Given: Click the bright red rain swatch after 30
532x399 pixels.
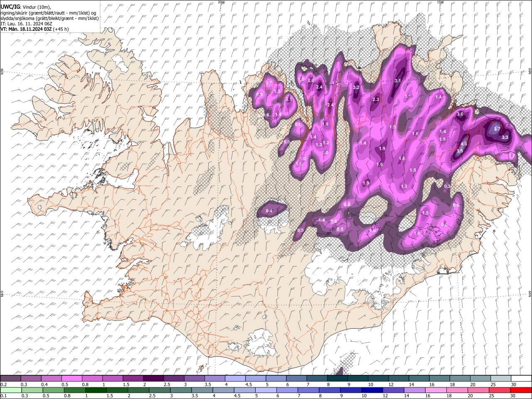Looking at the screenshot, I should [x=521, y=390].
